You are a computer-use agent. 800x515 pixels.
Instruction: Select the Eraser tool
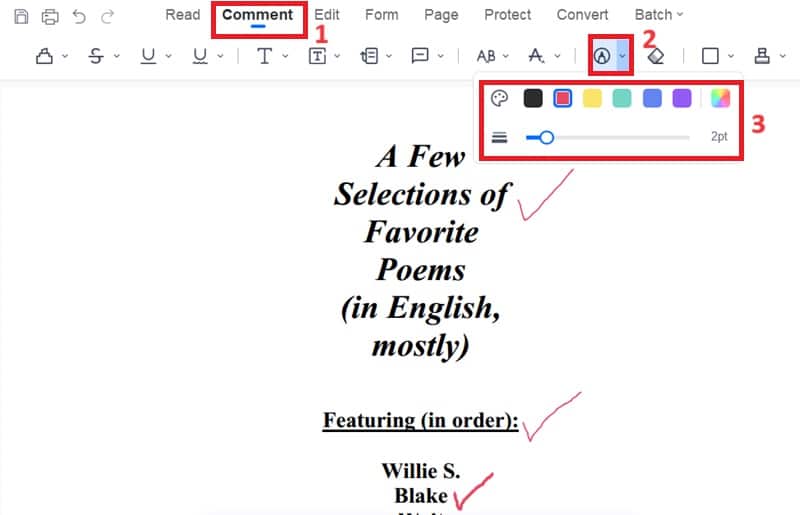(656, 56)
